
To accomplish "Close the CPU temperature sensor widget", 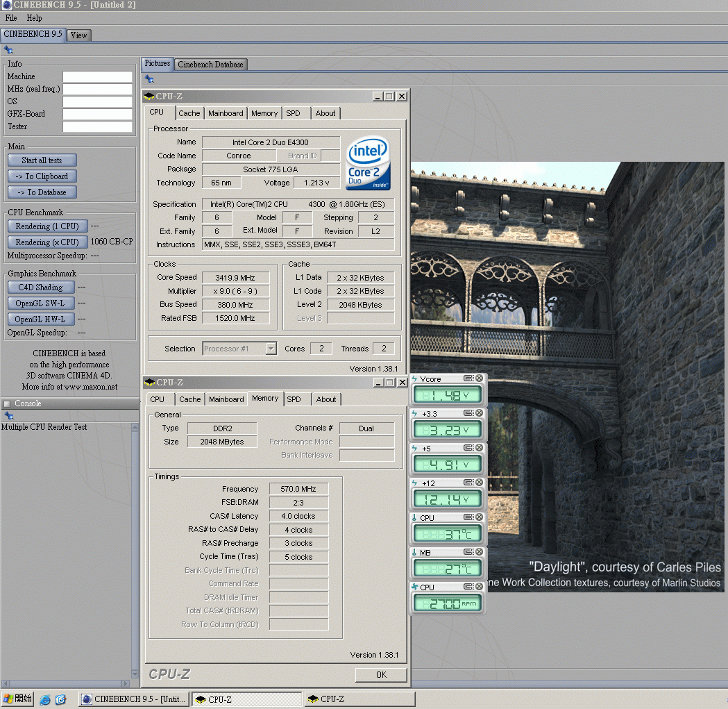I will pyautogui.click(x=479, y=517).
